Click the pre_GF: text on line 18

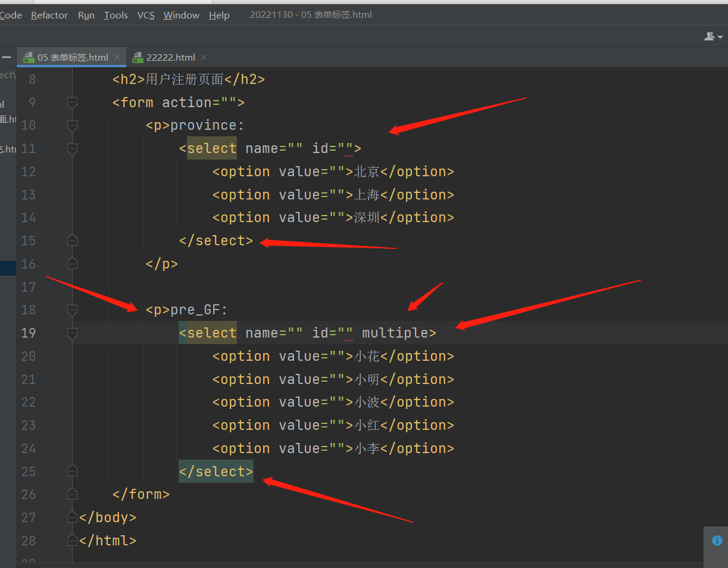[x=199, y=310]
